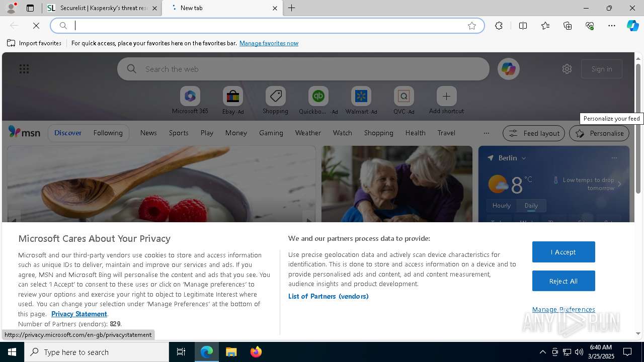Click Import favorites button
Image resolution: width=644 pixels, height=362 pixels.
coord(34,43)
